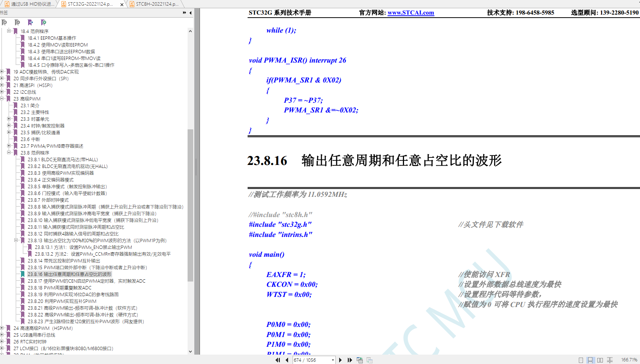640x364 pixels.
Task: Open bookmark 23.8.18 PWM周期重复触发ADC
Action: (x=60, y=288)
